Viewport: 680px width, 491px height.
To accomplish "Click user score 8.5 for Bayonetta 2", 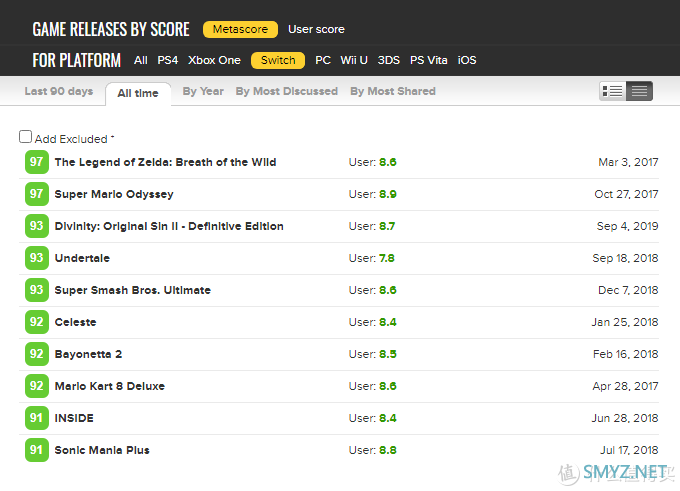I will coord(388,354).
